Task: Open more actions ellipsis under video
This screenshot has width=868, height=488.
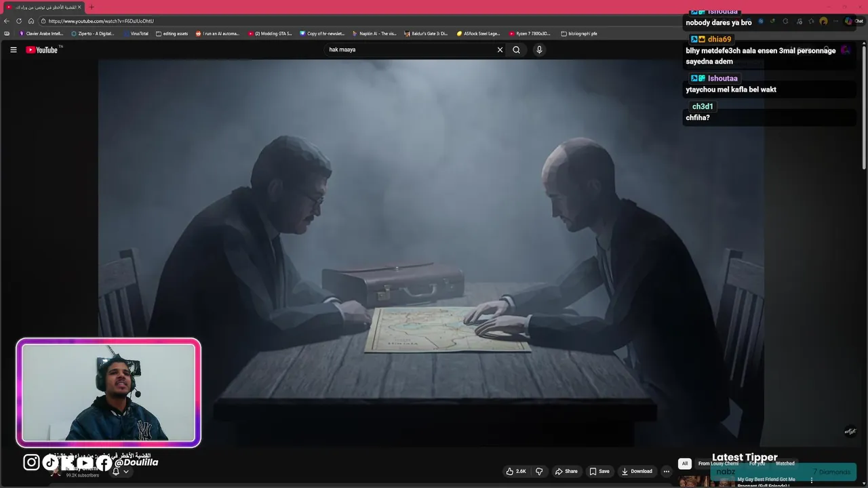Action: (666, 471)
